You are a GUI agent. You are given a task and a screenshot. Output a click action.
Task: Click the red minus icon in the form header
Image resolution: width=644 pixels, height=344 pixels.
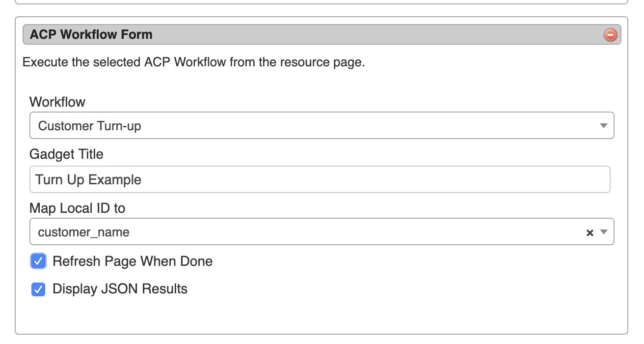click(x=610, y=35)
